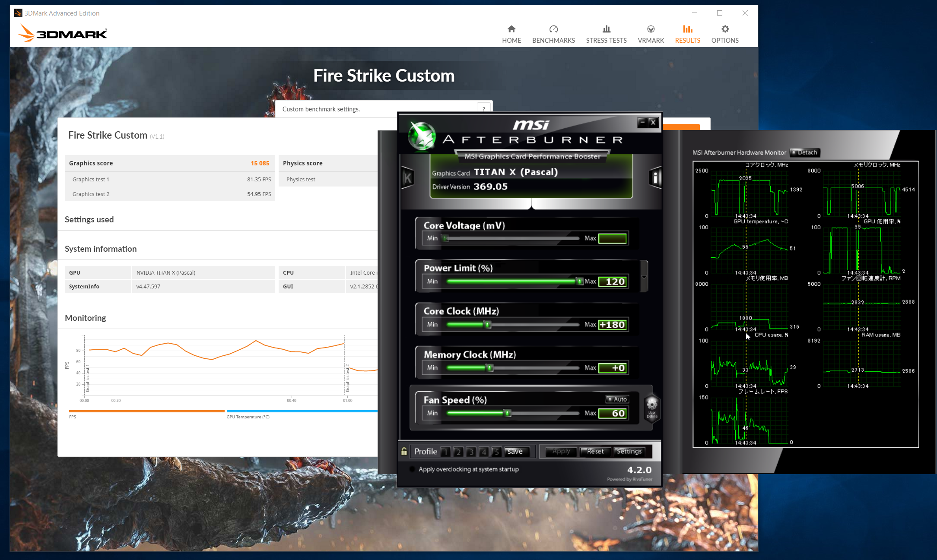Open the STRESS TESTS tab
The width and height of the screenshot is (937, 560).
point(606,34)
